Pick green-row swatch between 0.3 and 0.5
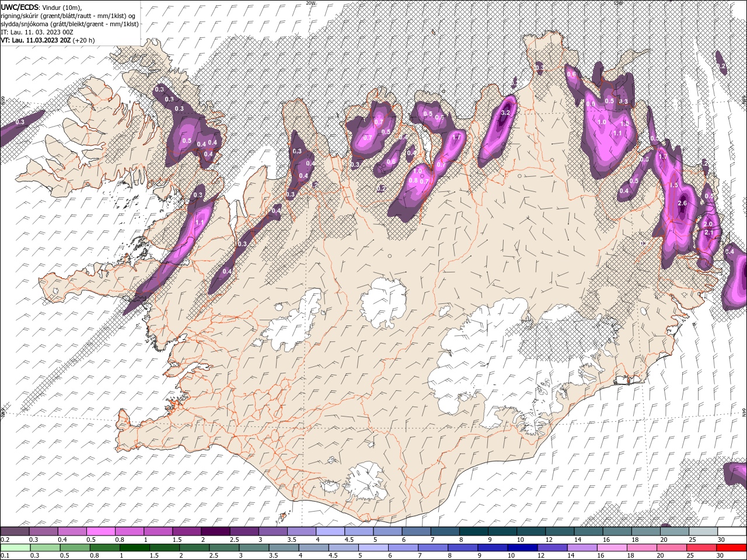Viewport: 747px width, 560px height. (x=45, y=548)
